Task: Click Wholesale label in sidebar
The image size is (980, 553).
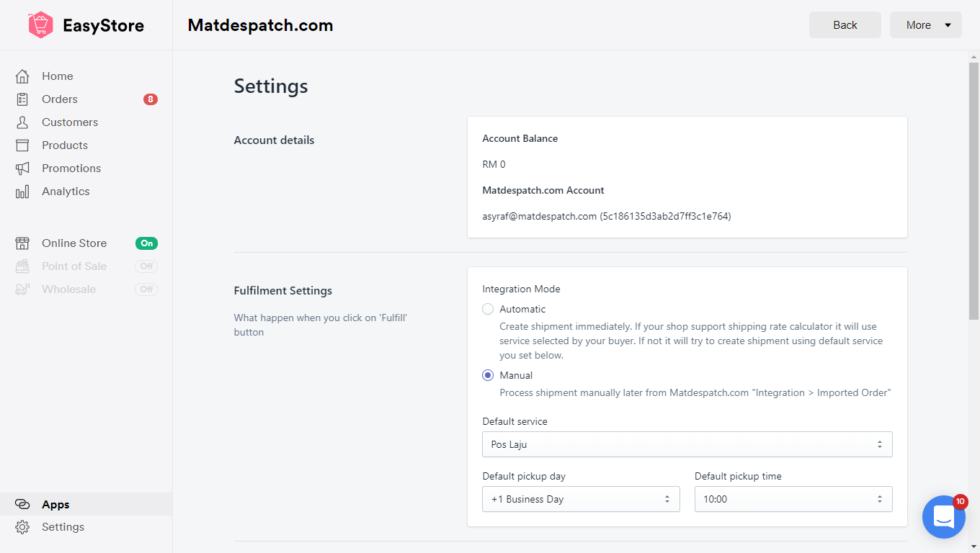Action: click(68, 289)
